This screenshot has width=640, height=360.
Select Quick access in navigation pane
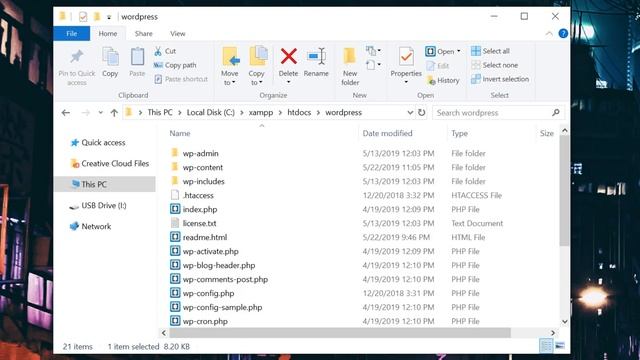pos(98,142)
